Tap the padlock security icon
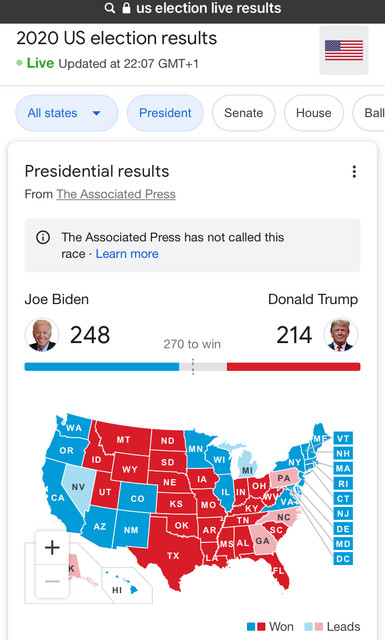This screenshot has height=640, width=385. [127, 8]
